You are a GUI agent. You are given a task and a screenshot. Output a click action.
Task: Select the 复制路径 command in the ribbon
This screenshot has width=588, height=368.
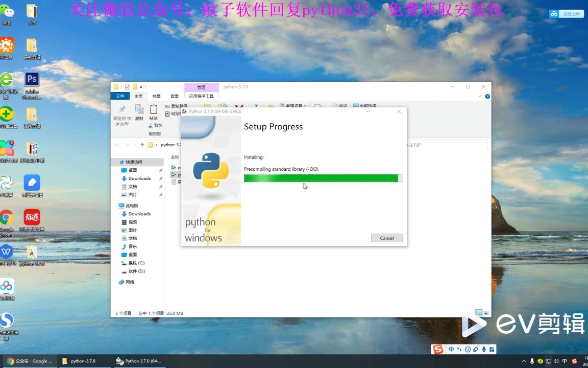176,106
